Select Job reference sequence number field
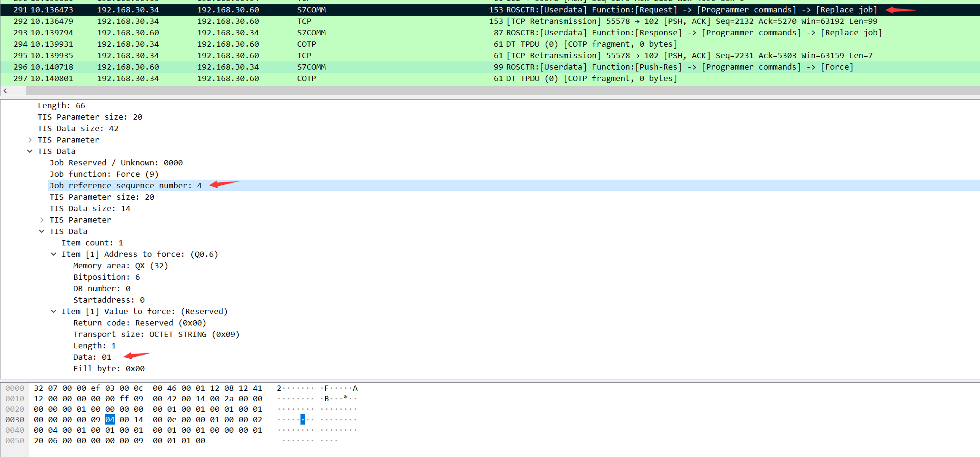Image resolution: width=980 pixels, height=457 pixels. (126, 186)
